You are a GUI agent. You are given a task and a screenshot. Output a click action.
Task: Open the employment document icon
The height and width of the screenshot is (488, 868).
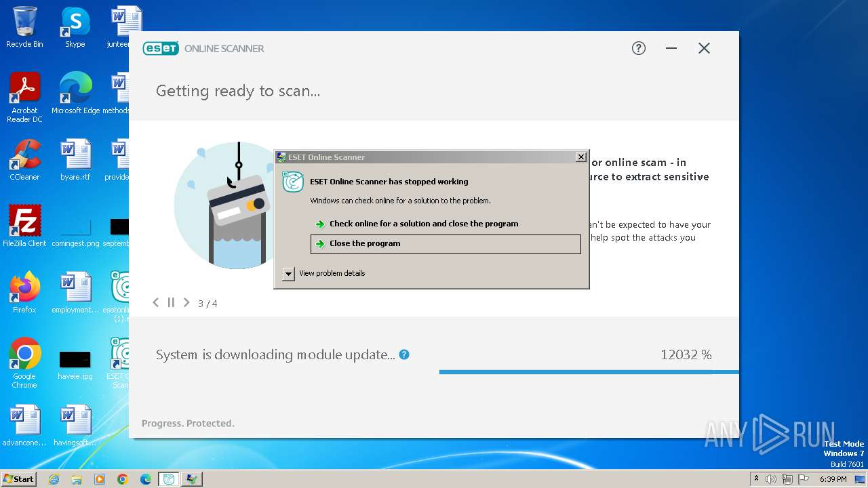75,293
